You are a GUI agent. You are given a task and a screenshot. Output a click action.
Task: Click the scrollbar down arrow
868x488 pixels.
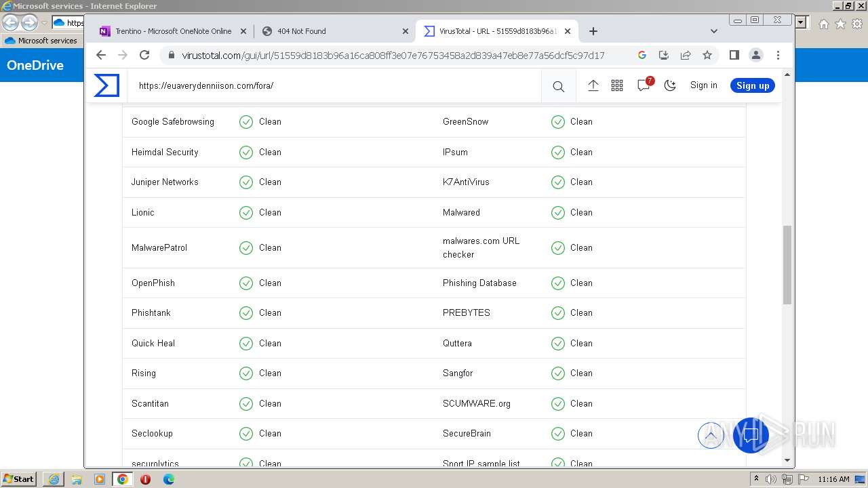(787, 460)
